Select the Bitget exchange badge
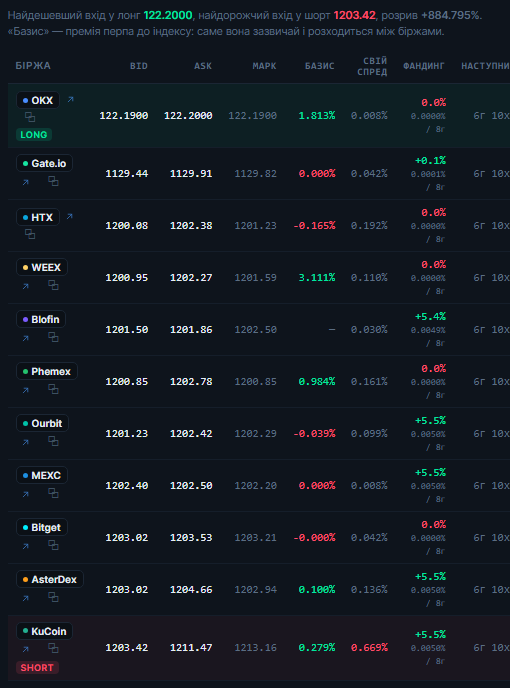 tap(42, 527)
